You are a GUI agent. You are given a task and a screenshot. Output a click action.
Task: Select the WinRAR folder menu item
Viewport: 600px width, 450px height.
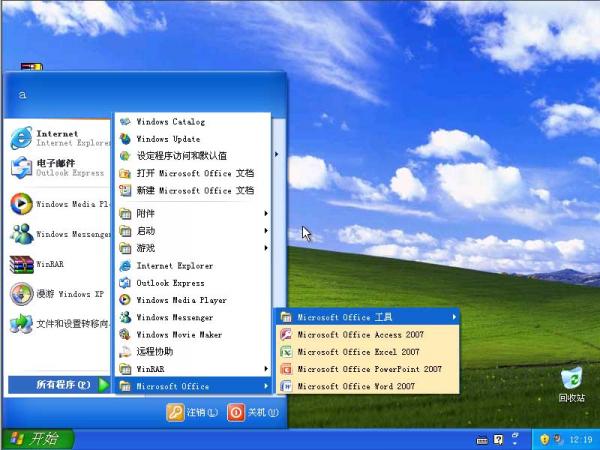tap(193, 369)
